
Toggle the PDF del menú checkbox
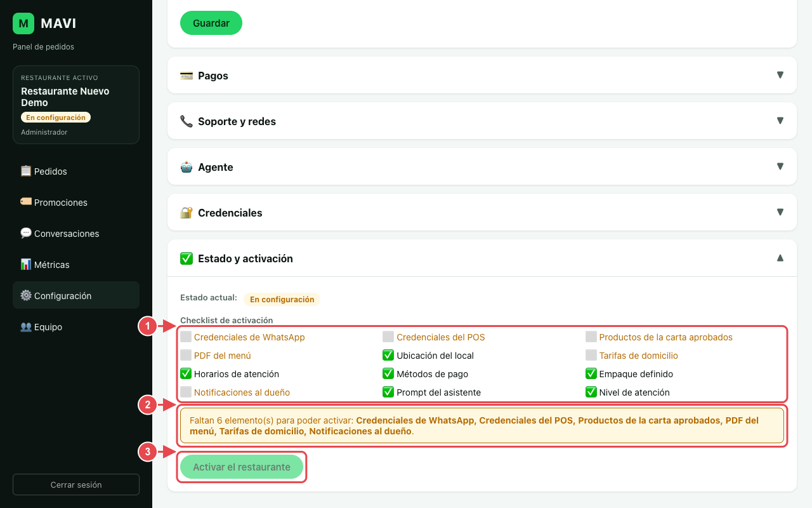(186, 355)
